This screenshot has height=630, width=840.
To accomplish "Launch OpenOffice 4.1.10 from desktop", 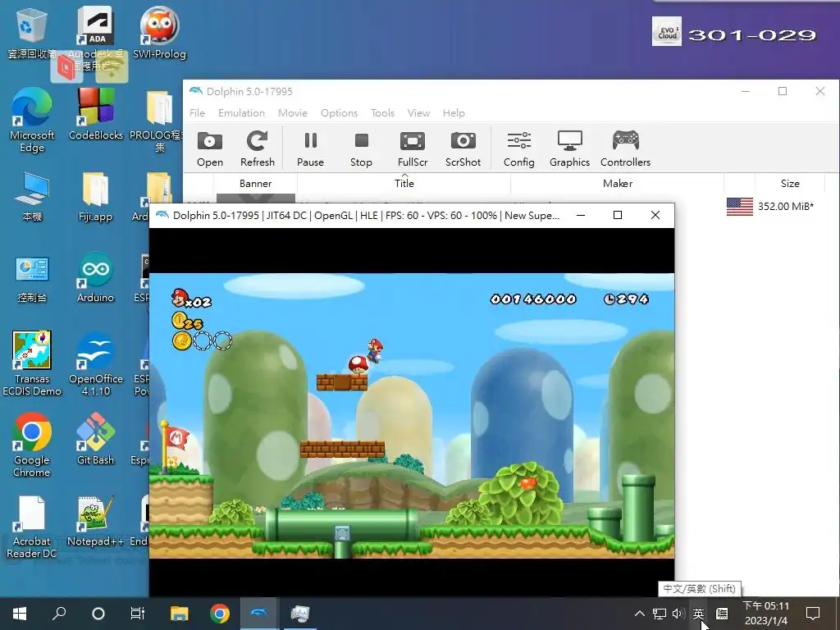I will pos(96,363).
